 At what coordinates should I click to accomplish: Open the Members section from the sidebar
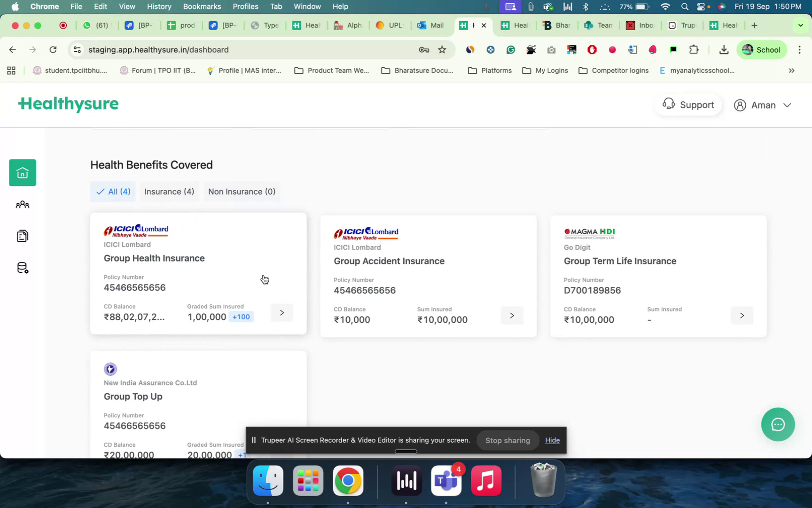click(22, 205)
